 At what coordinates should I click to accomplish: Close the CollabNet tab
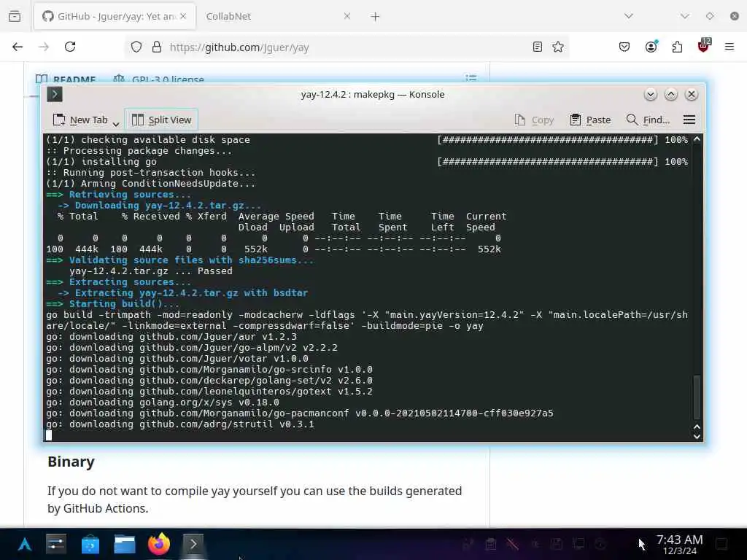(347, 16)
